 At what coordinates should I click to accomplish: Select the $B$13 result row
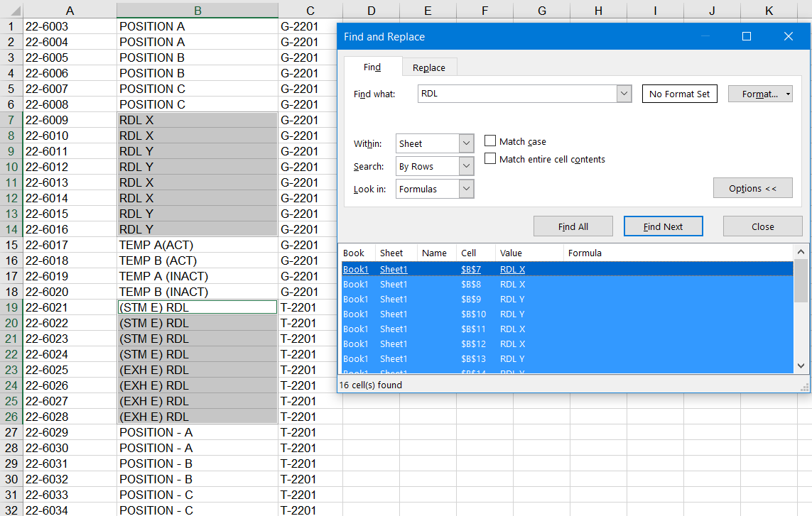click(567, 358)
